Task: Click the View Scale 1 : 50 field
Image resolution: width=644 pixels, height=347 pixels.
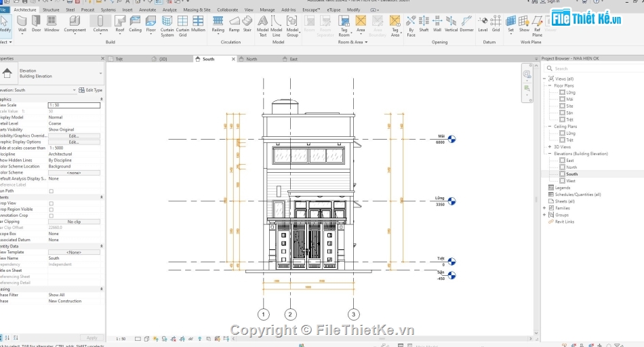Action: [74, 105]
